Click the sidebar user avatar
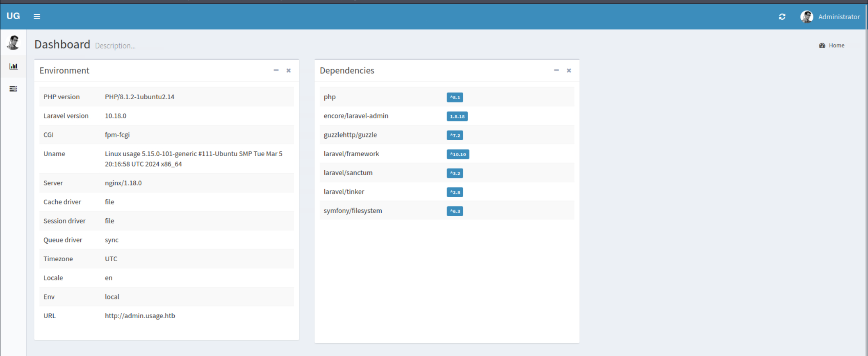Viewport: 868px width, 356px height. [14, 43]
